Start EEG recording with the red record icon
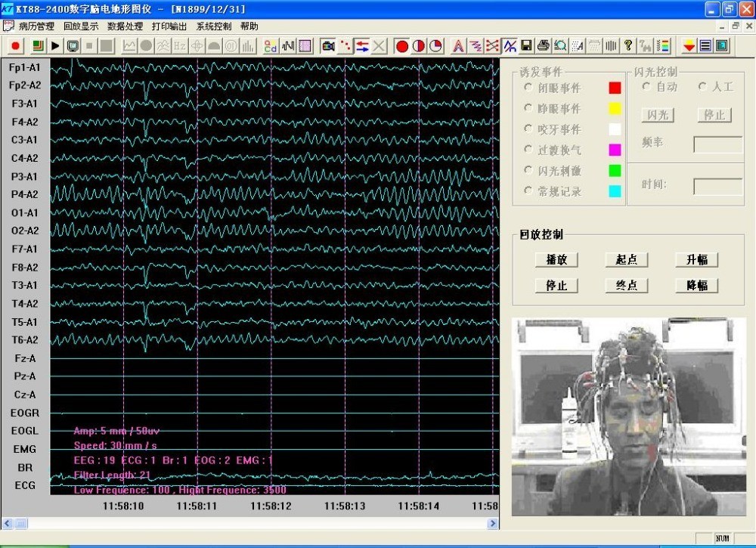Viewport: 756px width, 548px height. click(x=15, y=45)
